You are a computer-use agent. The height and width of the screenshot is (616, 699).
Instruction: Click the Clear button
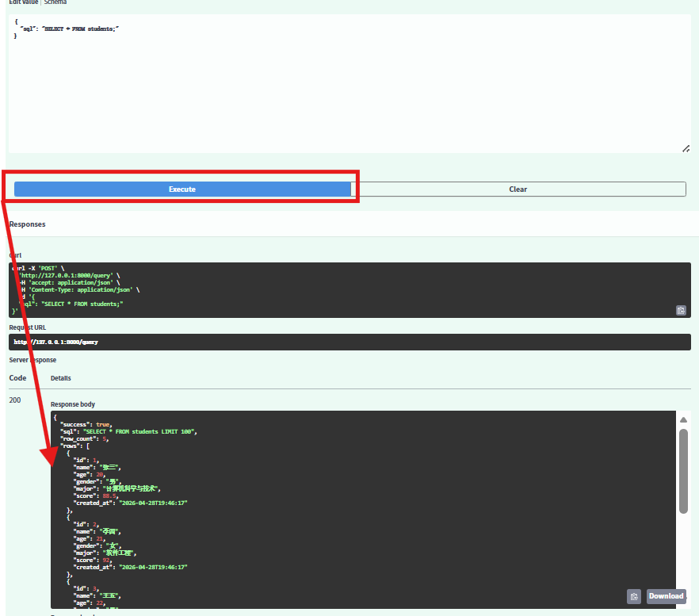(x=518, y=189)
